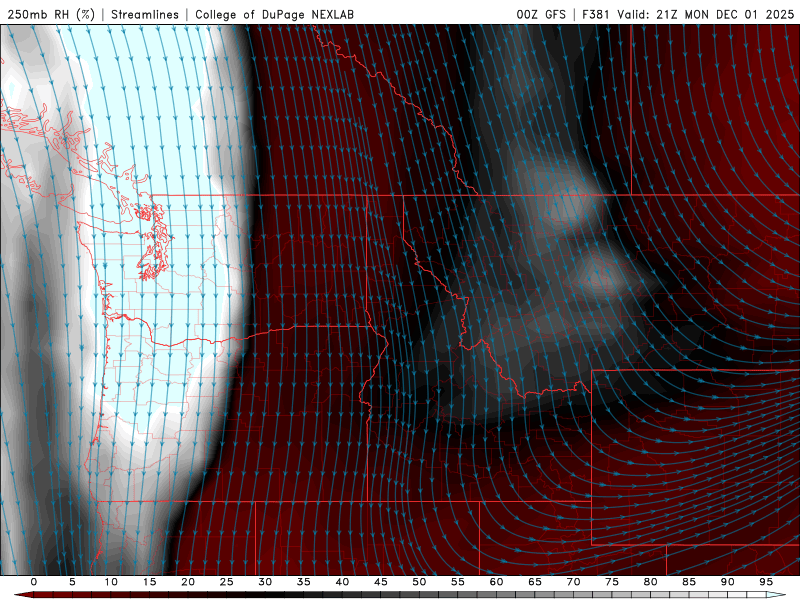Screen dimensions: 800x600
Task: Select the "F381" forecast hour text
Action: [x=595, y=15]
